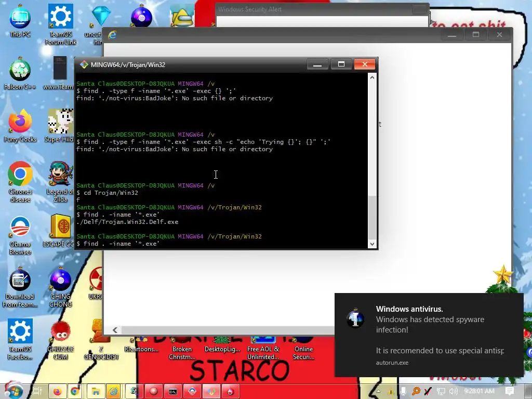Show hidden tray icons arrow

click(x=378, y=391)
